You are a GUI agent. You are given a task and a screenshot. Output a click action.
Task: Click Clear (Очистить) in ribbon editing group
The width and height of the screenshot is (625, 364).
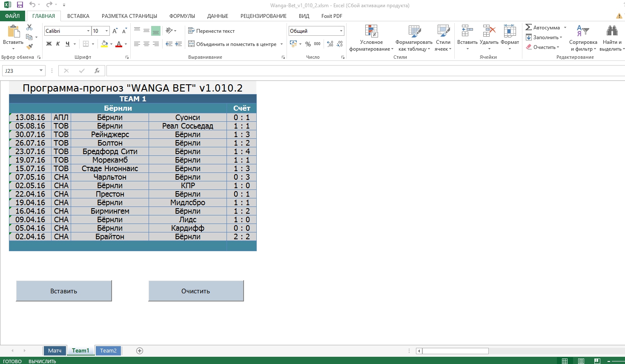[x=542, y=47]
